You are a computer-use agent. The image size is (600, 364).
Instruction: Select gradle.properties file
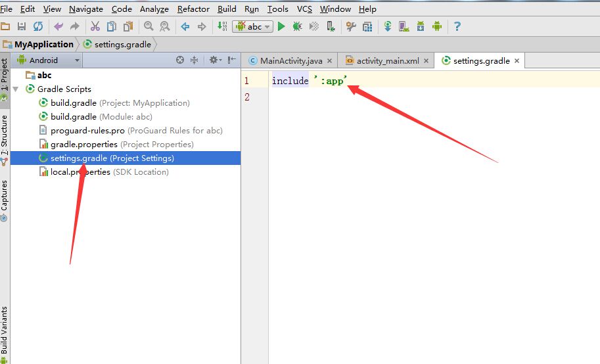click(116, 145)
